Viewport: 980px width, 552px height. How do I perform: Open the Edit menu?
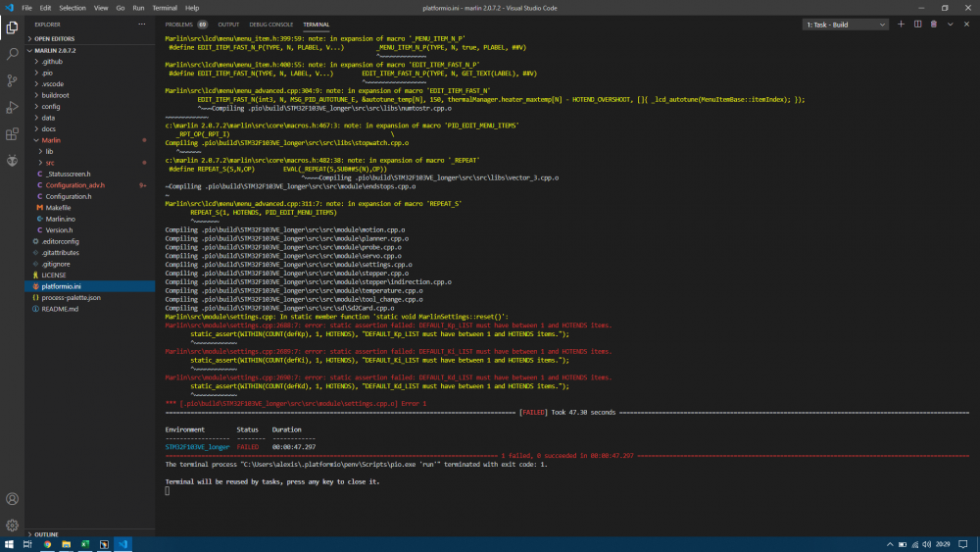click(x=46, y=8)
